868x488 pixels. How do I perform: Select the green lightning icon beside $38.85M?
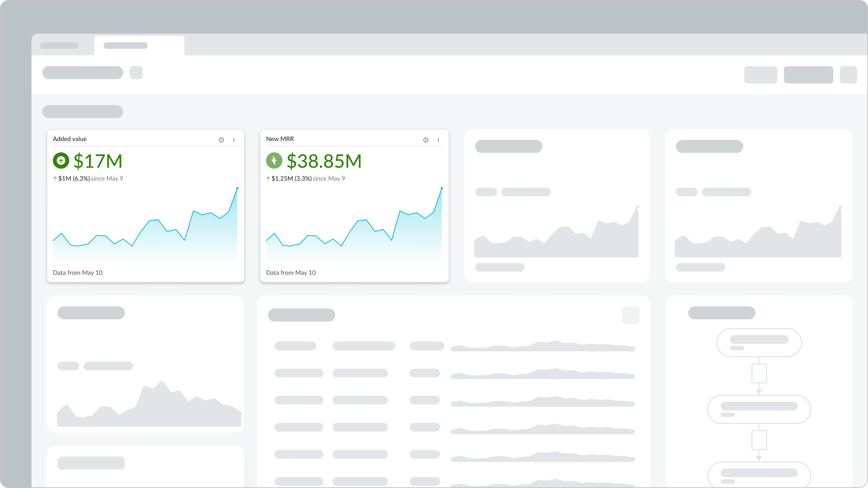coord(275,160)
